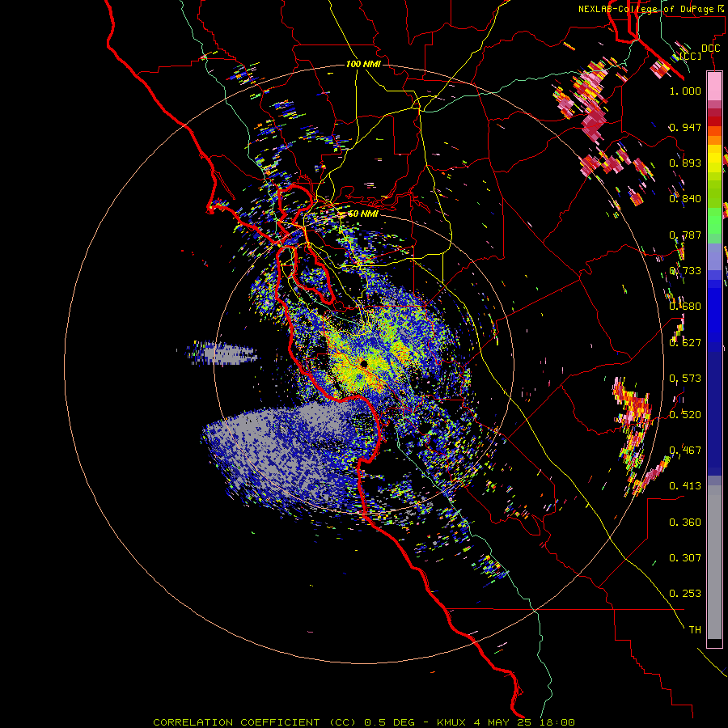
Task: Click the 0.680 legend value
Action: point(685,307)
